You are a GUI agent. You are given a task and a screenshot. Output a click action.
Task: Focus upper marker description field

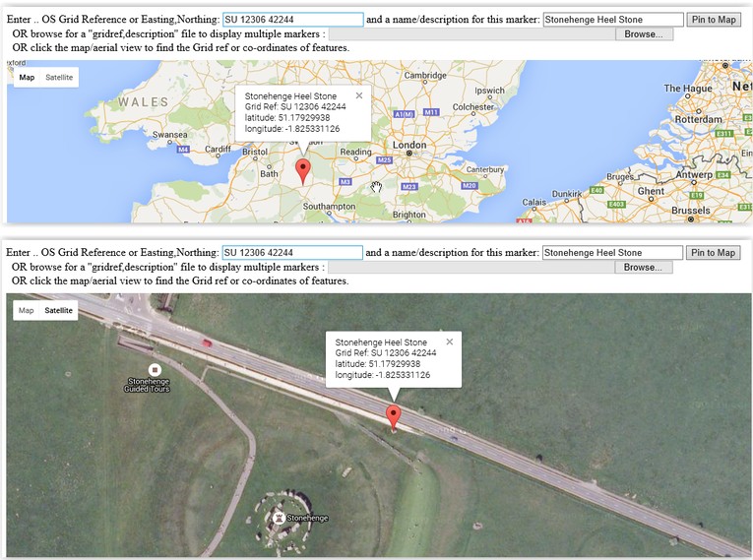point(613,20)
